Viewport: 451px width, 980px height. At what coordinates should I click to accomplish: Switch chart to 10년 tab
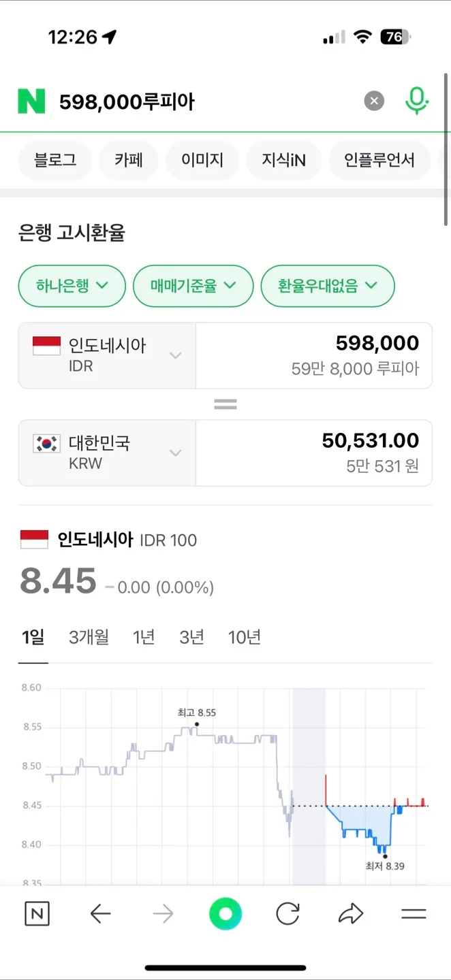[245, 638]
